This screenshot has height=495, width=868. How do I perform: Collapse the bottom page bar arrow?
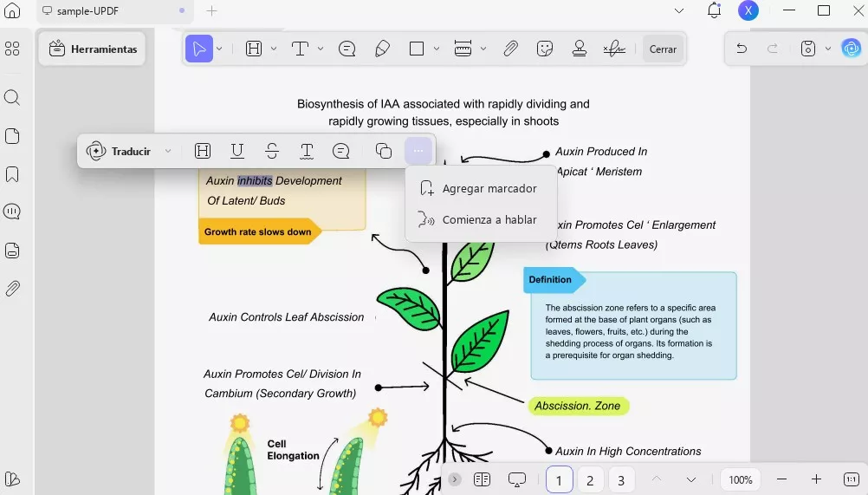tap(455, 479)
